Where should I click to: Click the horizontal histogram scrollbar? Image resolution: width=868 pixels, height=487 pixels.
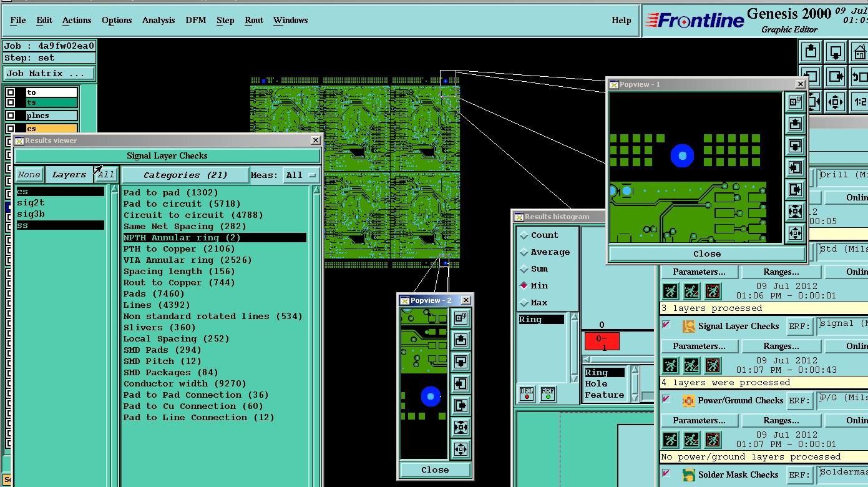coord(618,359)
